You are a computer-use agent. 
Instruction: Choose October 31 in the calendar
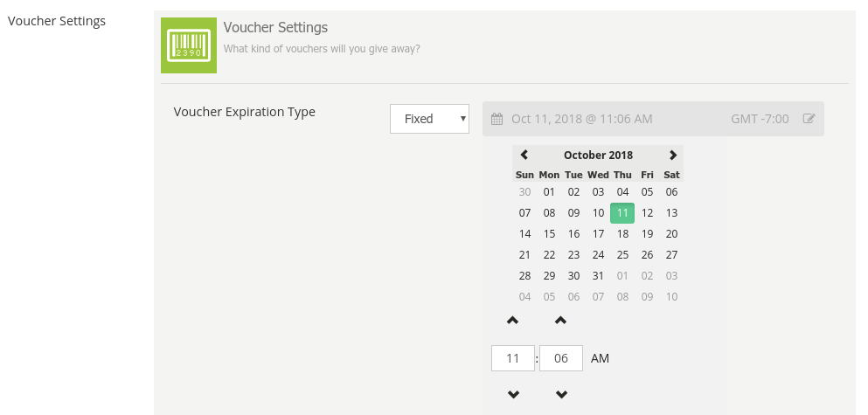coord(598,275)
